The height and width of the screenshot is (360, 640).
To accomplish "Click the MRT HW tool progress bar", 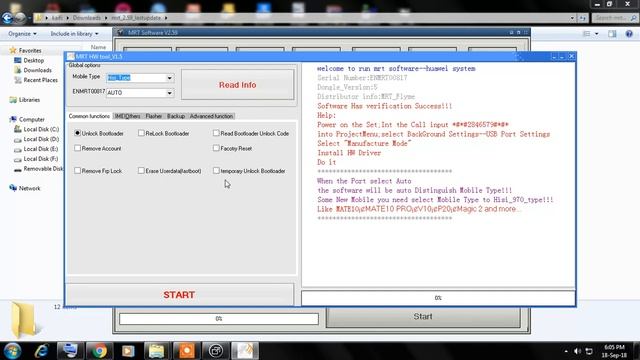I will coord(438,298).
